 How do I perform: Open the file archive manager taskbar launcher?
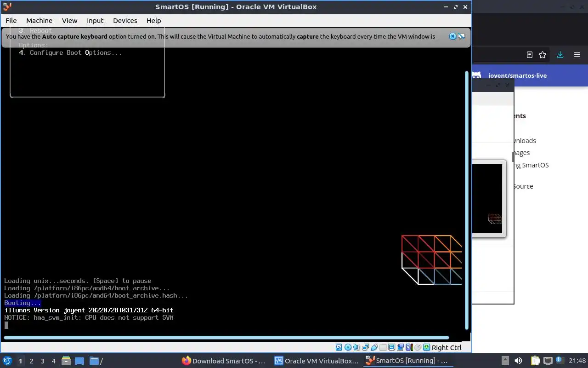coord(65,361)
